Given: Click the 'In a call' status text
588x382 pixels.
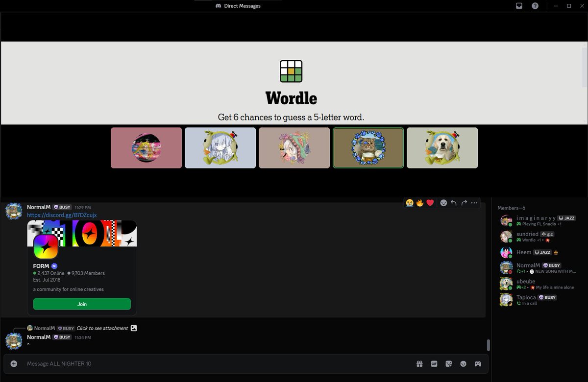Looking at the screenshot, I should (x=529, y=303).
